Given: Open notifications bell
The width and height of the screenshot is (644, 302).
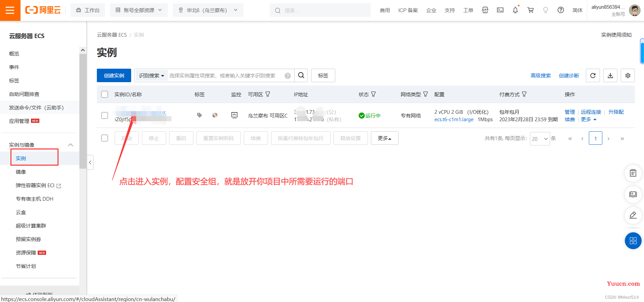Looking at the screenshot, I should tap(515, 10).
